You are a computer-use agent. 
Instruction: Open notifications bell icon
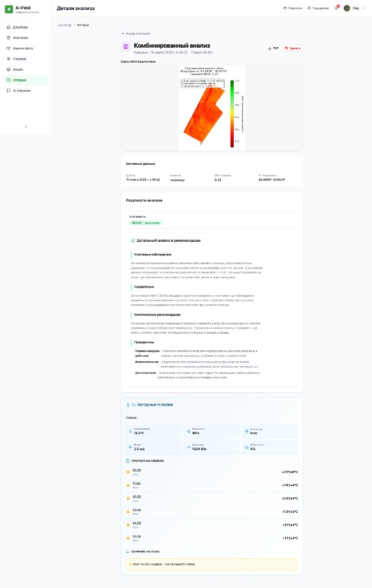pyautogui.click(x=336, y=8)
